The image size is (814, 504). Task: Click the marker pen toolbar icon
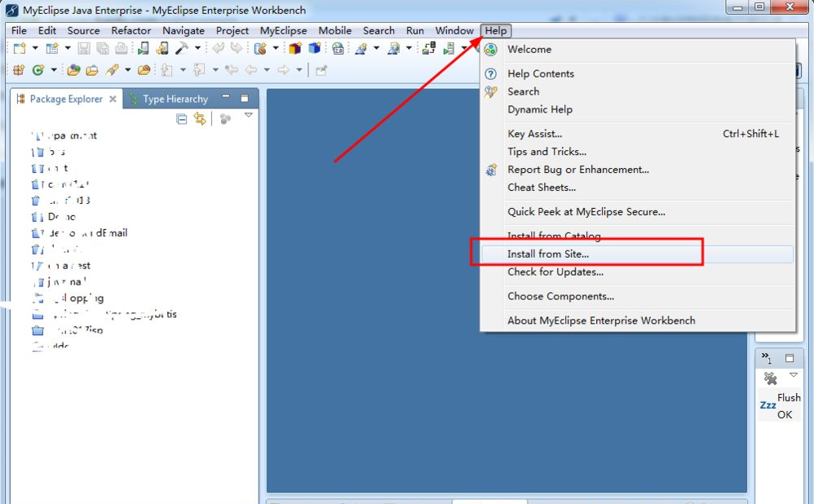click(112, 69)
